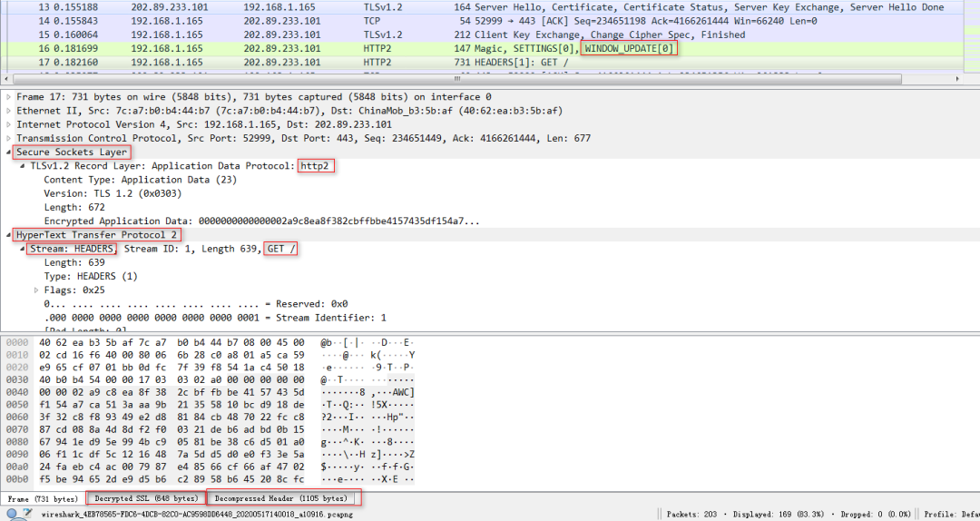Click the right arrow of the horizontal scrollbar
Screen dimensions: 980x521
pos(957,79)
